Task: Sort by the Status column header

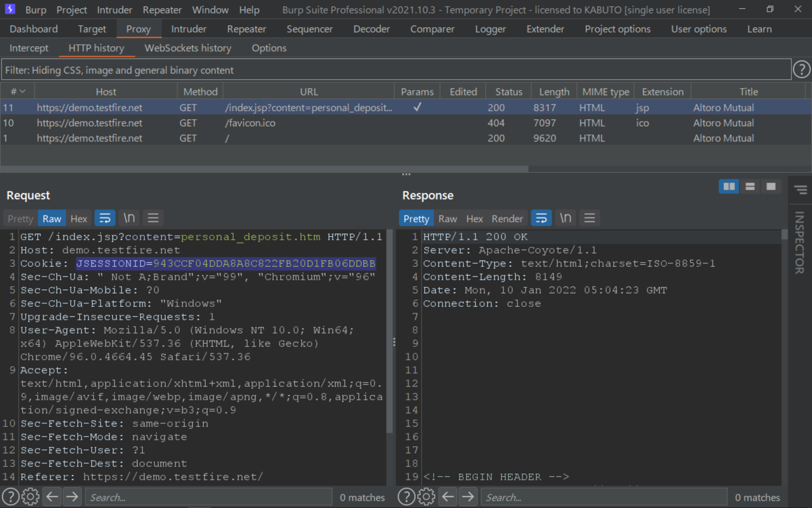Action: point(509,91)
